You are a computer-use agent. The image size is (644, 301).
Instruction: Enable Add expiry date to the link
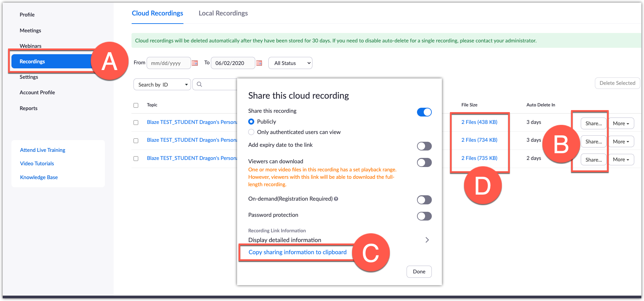[424, 146]
